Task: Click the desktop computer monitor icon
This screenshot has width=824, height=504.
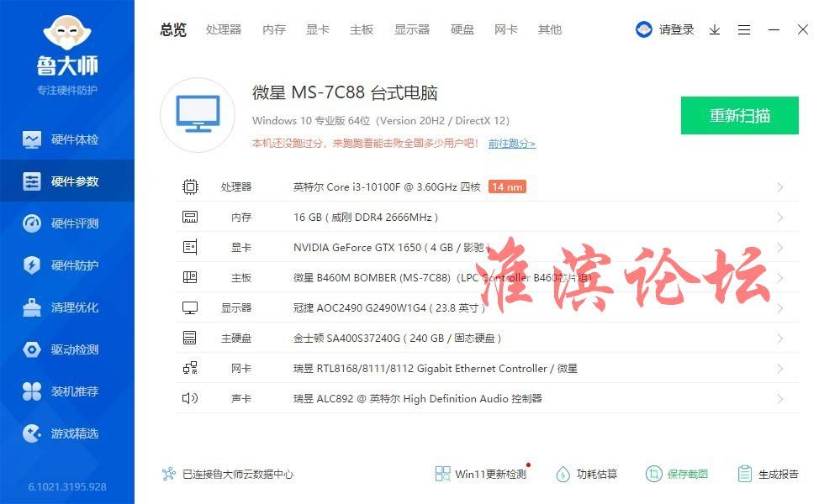Action: 198,114
